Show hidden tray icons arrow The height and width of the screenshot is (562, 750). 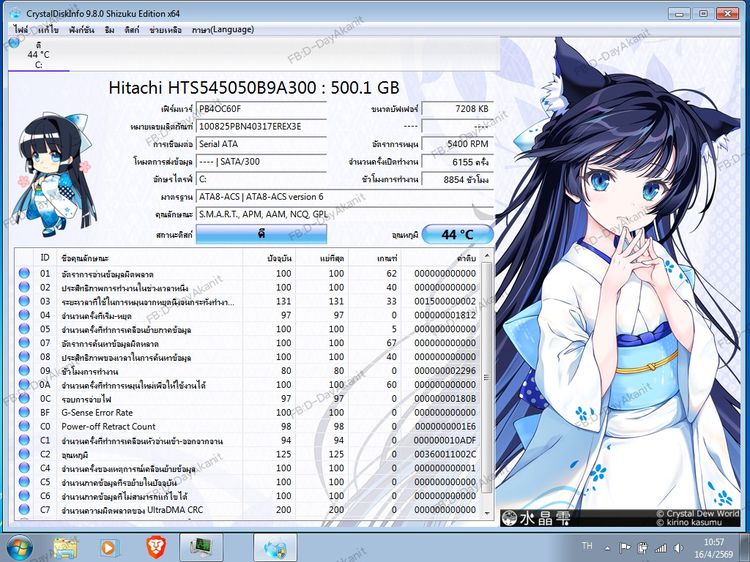[607, 548]
